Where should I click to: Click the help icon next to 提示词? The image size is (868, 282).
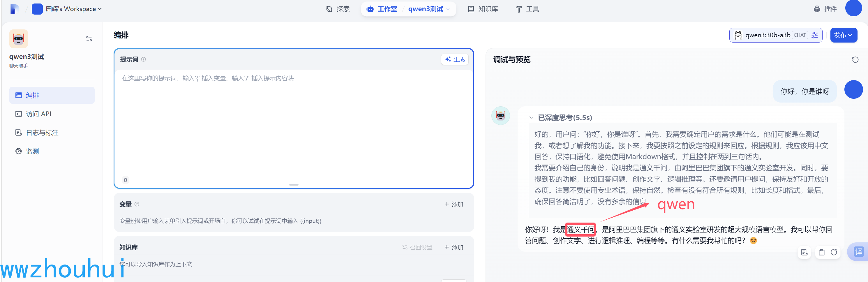click(x=144, y=59)
